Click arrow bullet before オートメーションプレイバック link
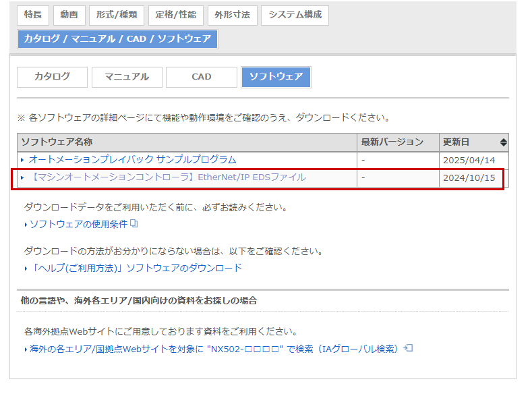 (x=22, y=161)
